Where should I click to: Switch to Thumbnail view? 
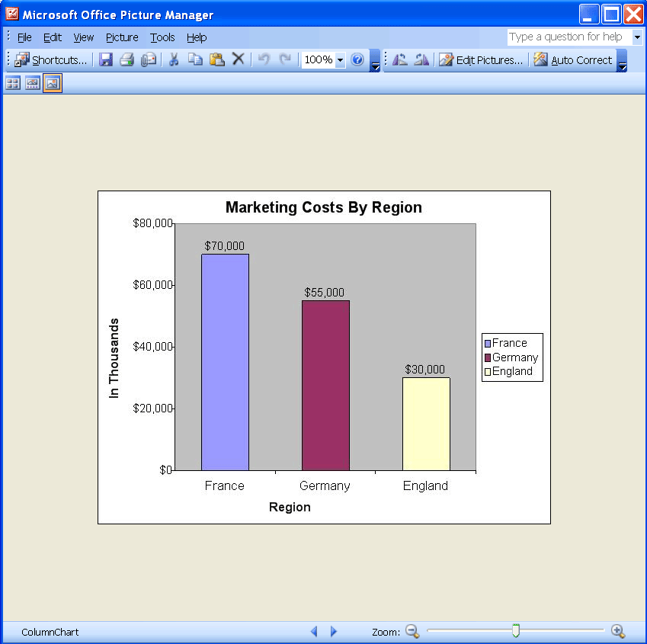point(13,84)
